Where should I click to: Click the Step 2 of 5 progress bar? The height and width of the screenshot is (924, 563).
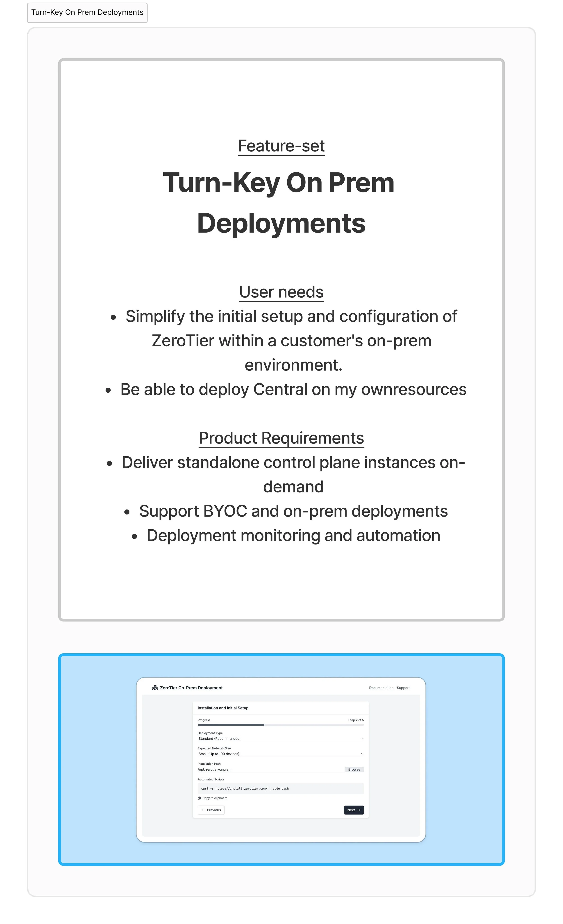pos(281,725)
